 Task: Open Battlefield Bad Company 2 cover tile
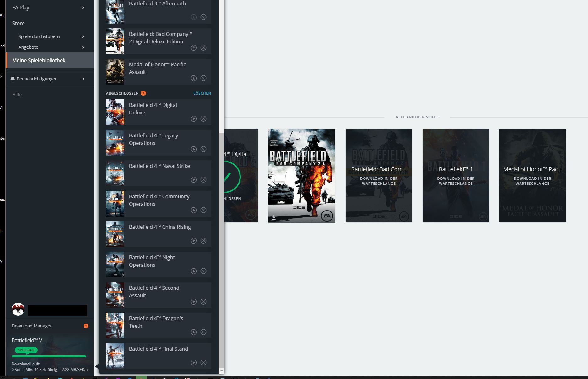pyautogui.click(x=301, y=176)
